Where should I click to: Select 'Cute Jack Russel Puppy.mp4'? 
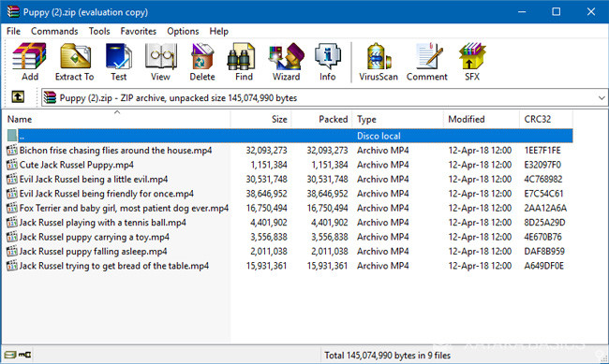(x=77, y=165)
